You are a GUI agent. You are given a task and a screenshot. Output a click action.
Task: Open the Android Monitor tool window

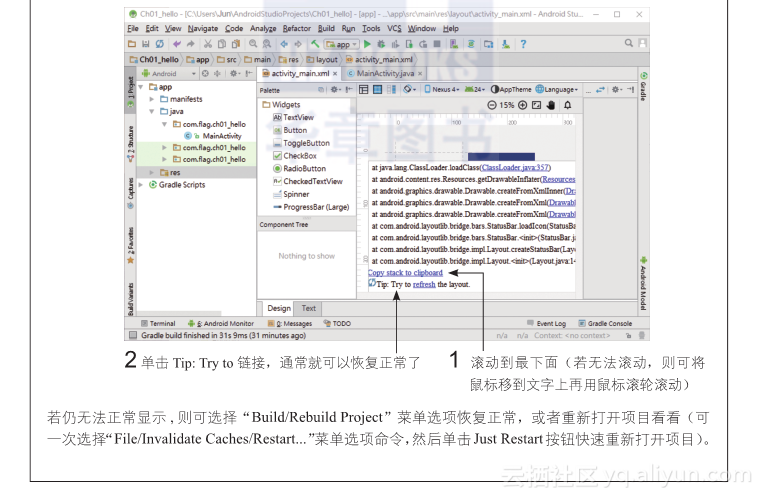(221, 324)
